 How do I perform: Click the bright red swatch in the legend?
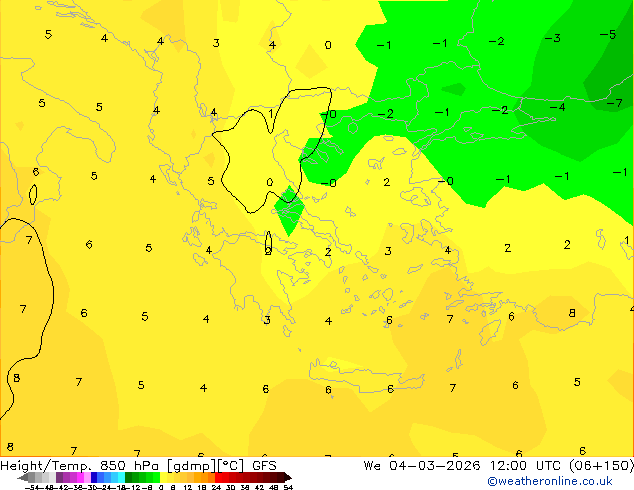coord(219,477)
